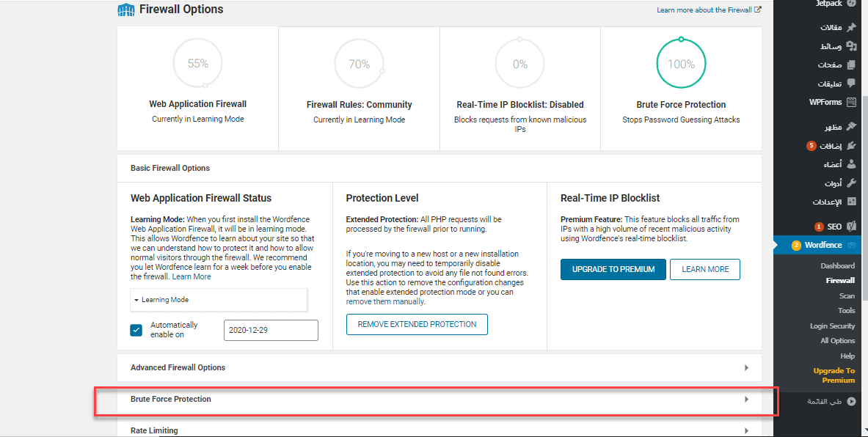This screenshot has width=868, height=437.
Task: Click the SEO notification badge
Action: [x=819, y=227]
